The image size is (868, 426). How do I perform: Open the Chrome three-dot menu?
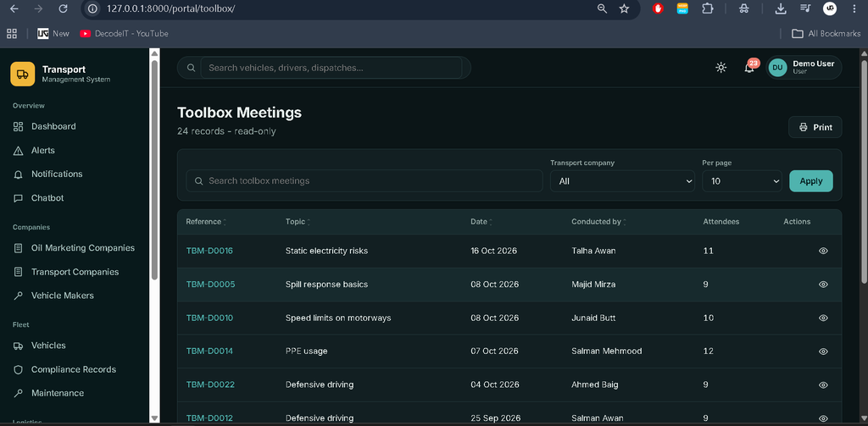(x=853, y=8)
